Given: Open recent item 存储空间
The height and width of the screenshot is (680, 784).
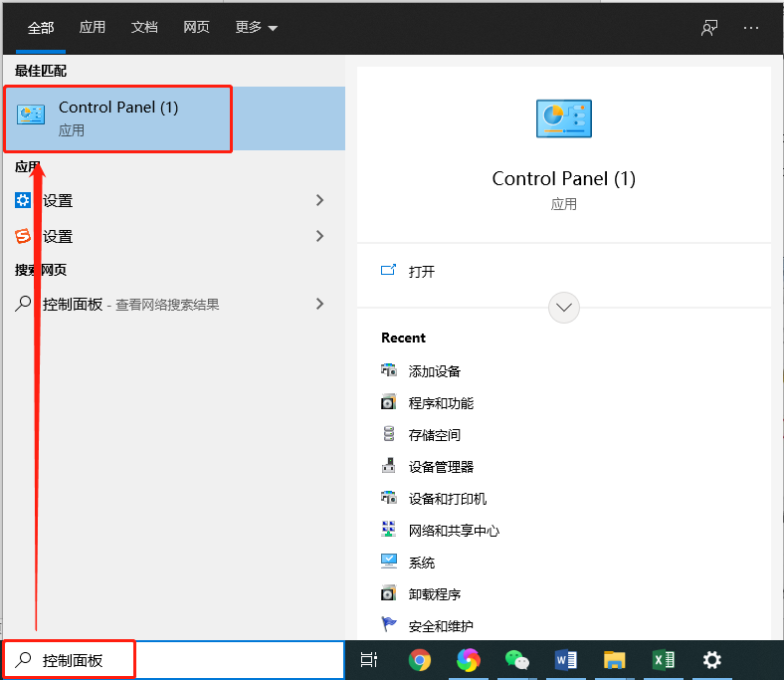Looking at the screenshot, I should tap(435, 435).
